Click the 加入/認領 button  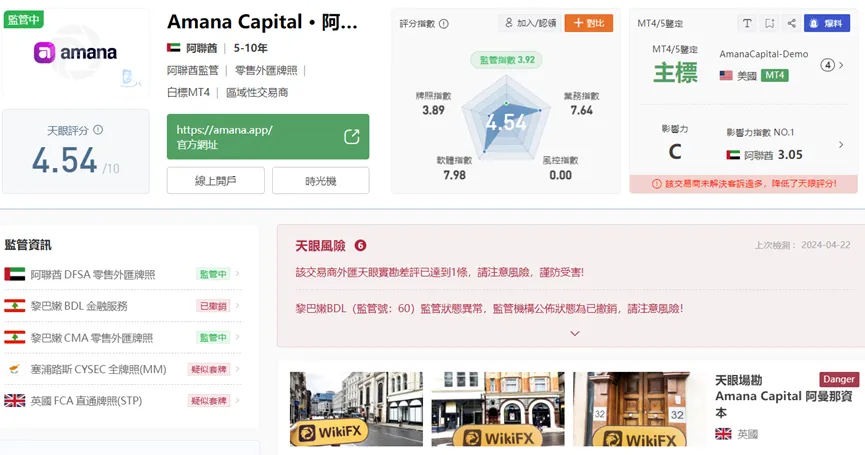click(530, 23)
